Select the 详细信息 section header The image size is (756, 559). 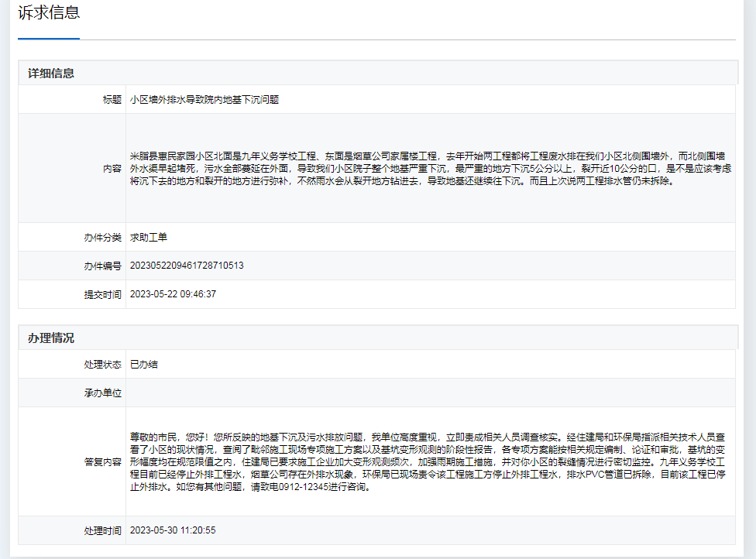tap(51, 74)
